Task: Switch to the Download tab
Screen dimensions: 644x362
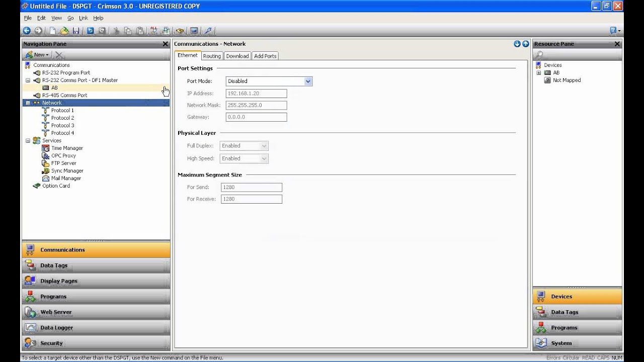Action: pos(237,56)
